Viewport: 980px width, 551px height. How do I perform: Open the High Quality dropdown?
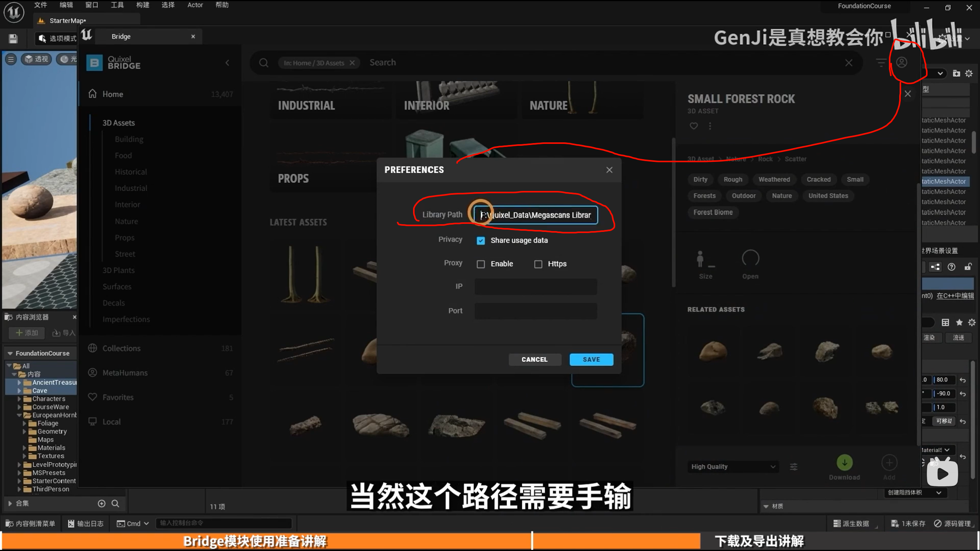(x=733, y=466)
